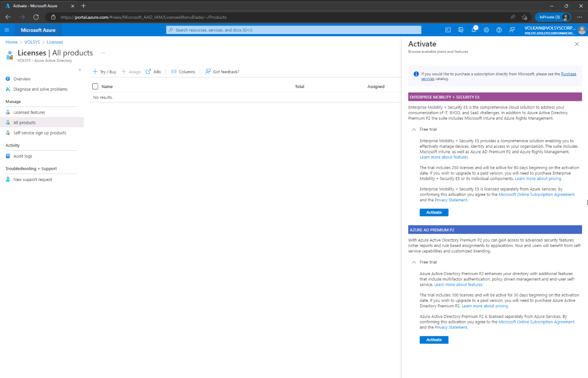Click the browser Refresh button
Viewport: 588px width, 378px height.
tap(36, 17)
